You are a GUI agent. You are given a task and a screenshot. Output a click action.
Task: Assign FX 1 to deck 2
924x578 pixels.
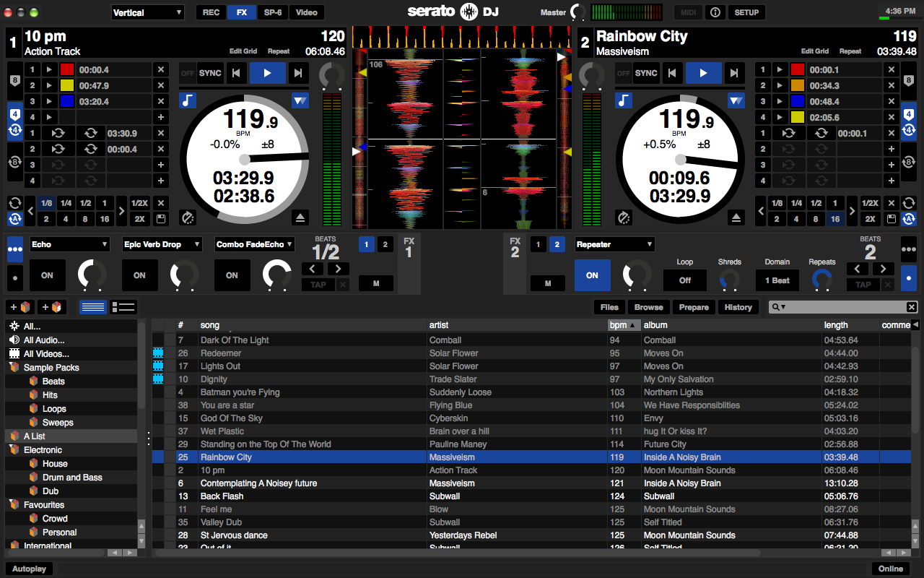pos(385,245)
